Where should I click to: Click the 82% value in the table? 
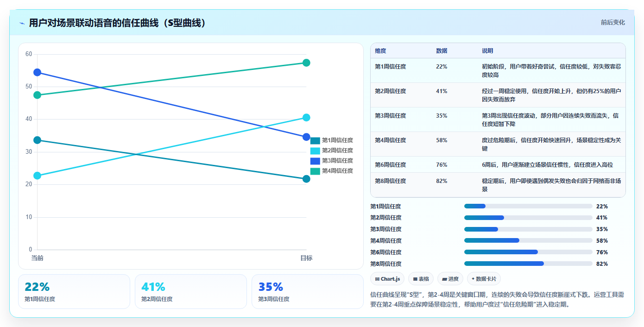point(442,181)
